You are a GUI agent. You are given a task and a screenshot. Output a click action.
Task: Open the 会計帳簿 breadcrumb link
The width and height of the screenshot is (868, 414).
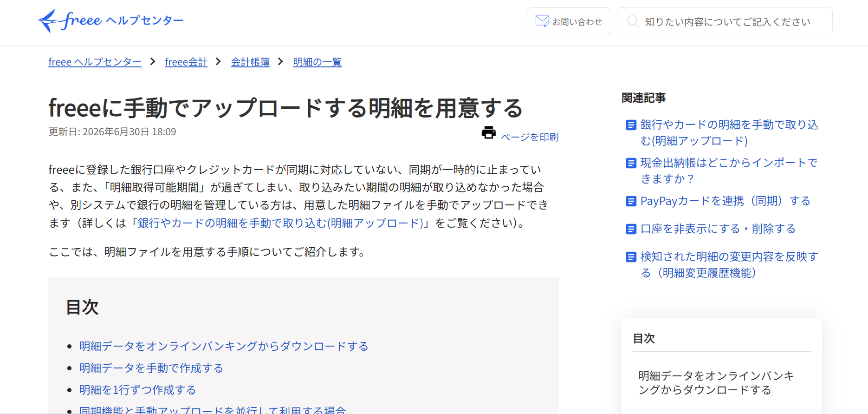(x=250, y=62)
